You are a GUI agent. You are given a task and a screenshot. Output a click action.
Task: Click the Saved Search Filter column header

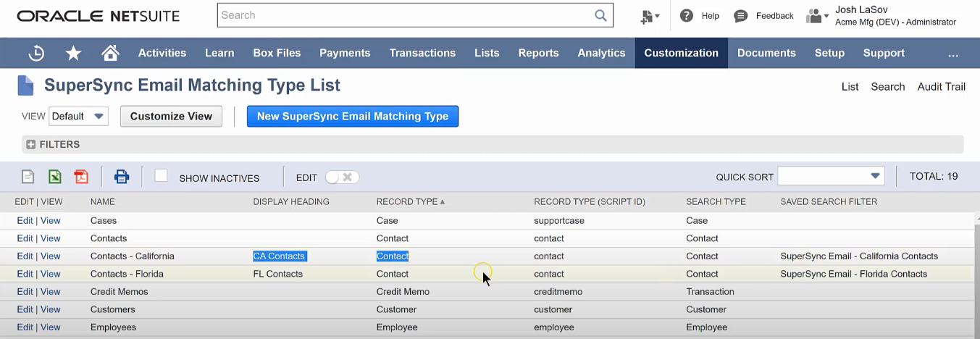coord(829,201)
